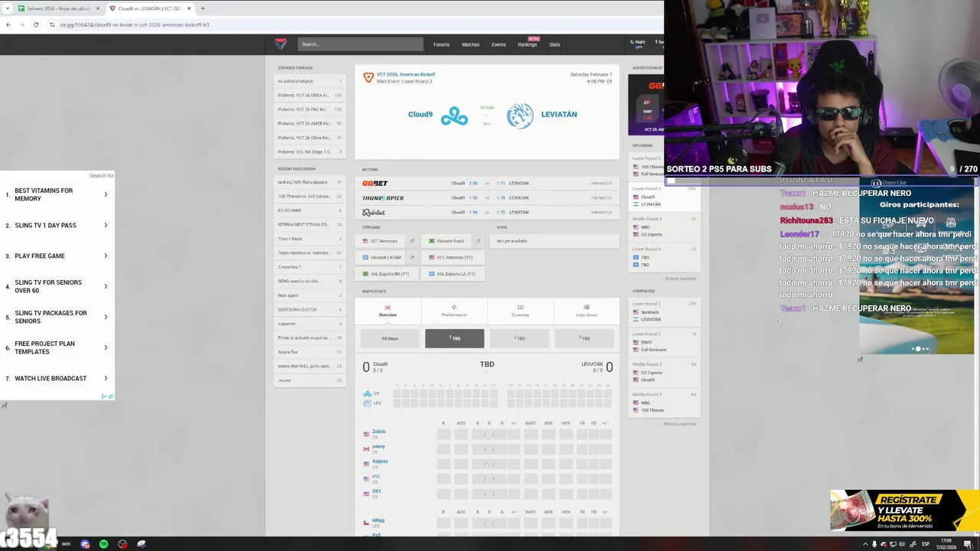The height and width of the screenshot is (551, 980).
Task: Open 'Pickems: VCT 26 EMEA' thread
Action: pyautogui.click(x=309, y=96)
